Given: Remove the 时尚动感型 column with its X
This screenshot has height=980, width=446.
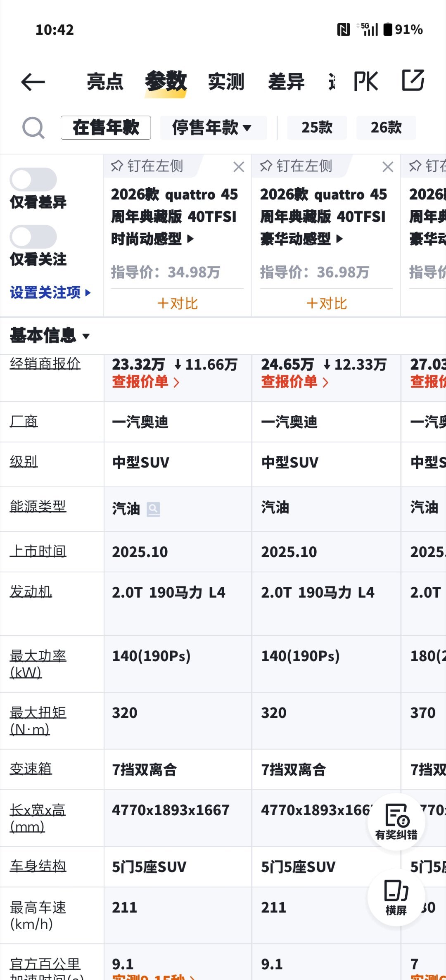Looking at the screenshot, I should tap(239, 167).
